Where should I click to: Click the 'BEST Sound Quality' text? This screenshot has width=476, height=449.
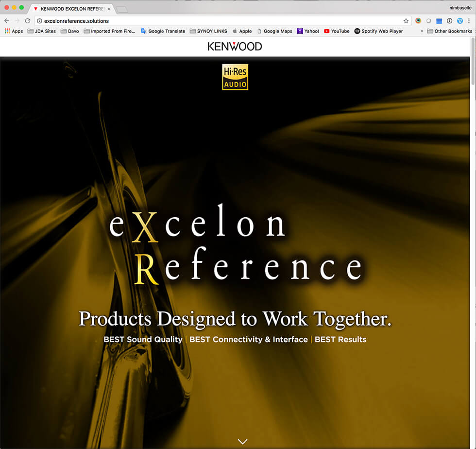click(143, 339)
